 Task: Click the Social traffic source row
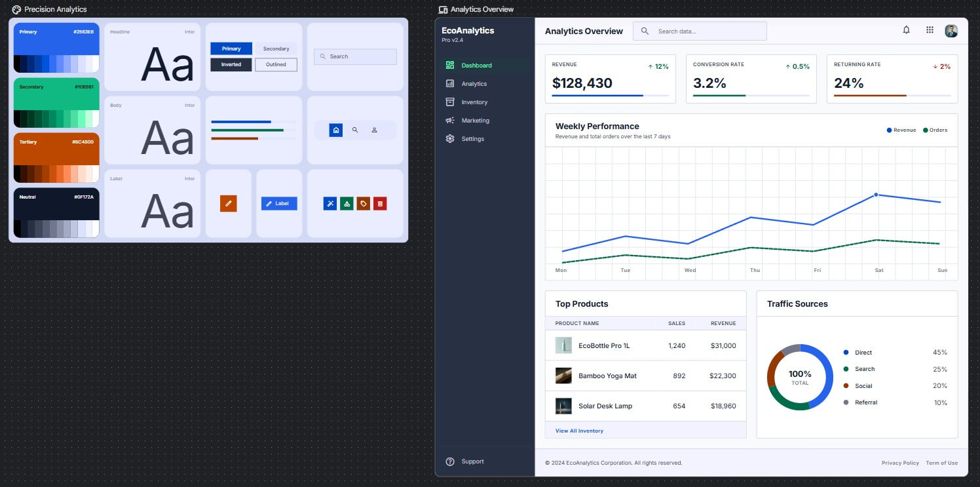point(895,386)
